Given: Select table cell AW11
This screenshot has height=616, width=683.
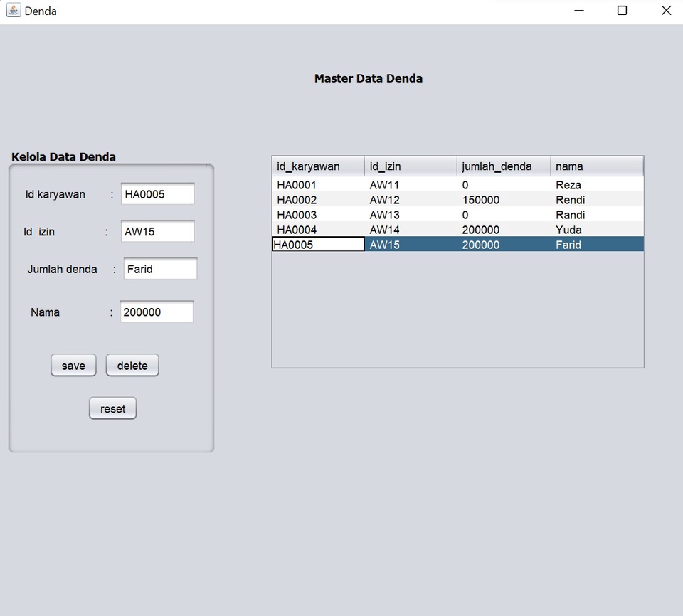Looking at the screenshot, I should [x=411, y=185].
